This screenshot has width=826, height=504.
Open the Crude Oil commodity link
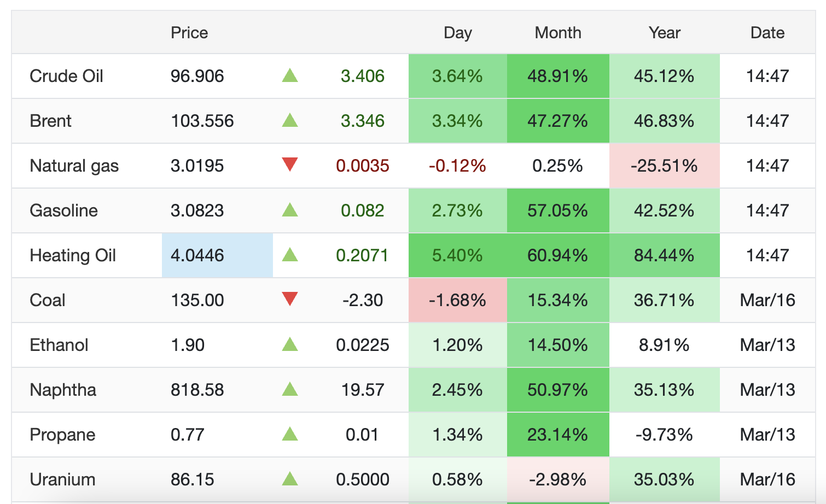point(66,76)
